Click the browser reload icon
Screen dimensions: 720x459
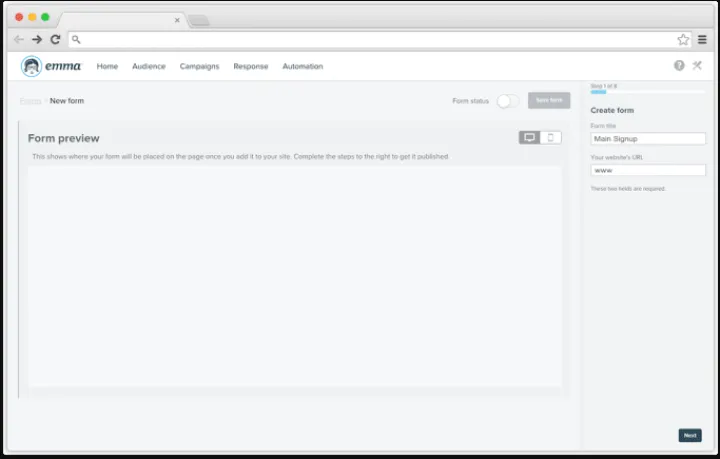55,39
